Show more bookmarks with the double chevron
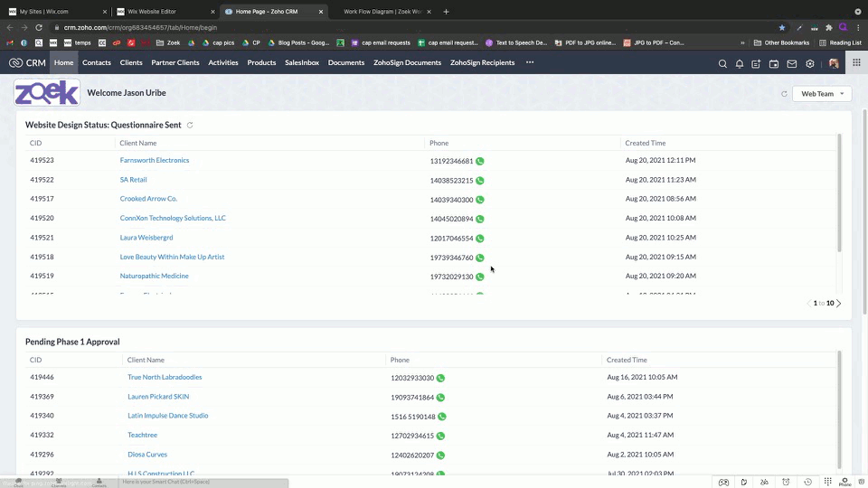868x488 pixels. pos(742,42)
